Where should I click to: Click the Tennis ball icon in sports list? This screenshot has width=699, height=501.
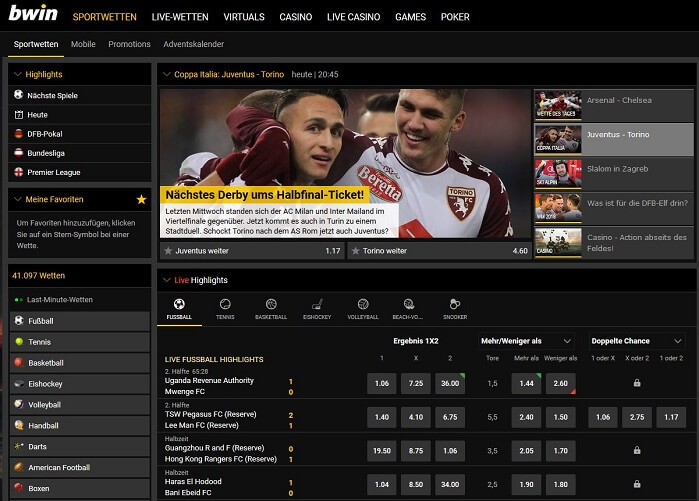pos(19,341)
